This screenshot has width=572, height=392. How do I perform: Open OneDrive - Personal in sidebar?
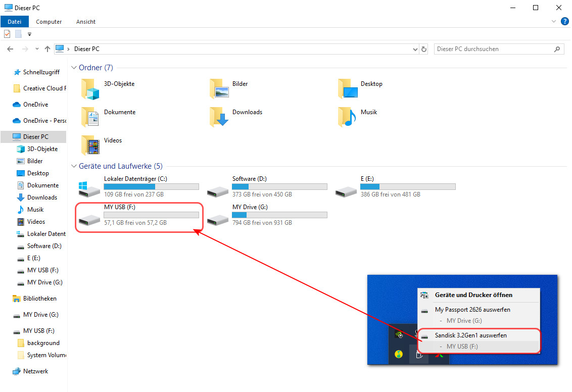40,120
